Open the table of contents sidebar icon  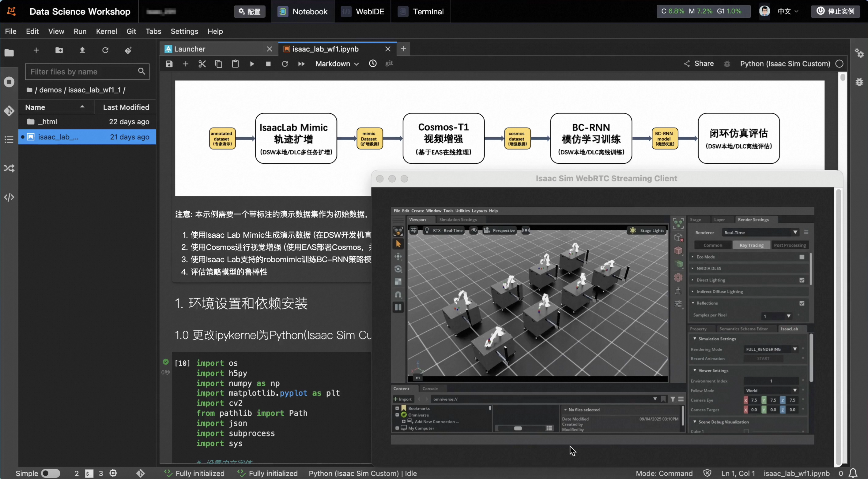pos(9,139)
